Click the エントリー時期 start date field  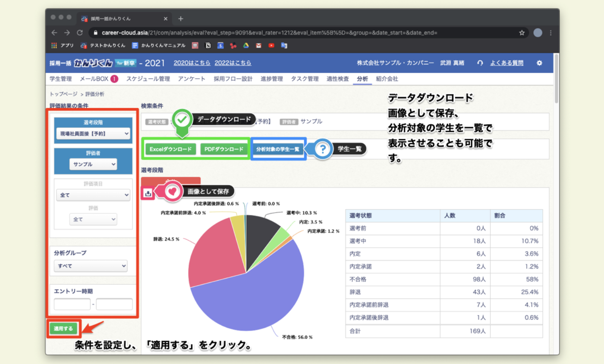[x=72, y=304]
